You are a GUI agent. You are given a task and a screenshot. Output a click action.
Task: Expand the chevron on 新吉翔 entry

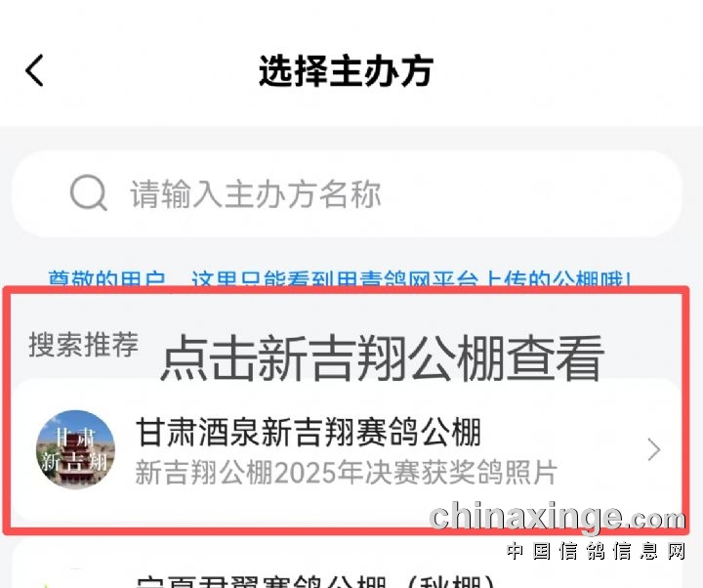(x=654, y=450)
